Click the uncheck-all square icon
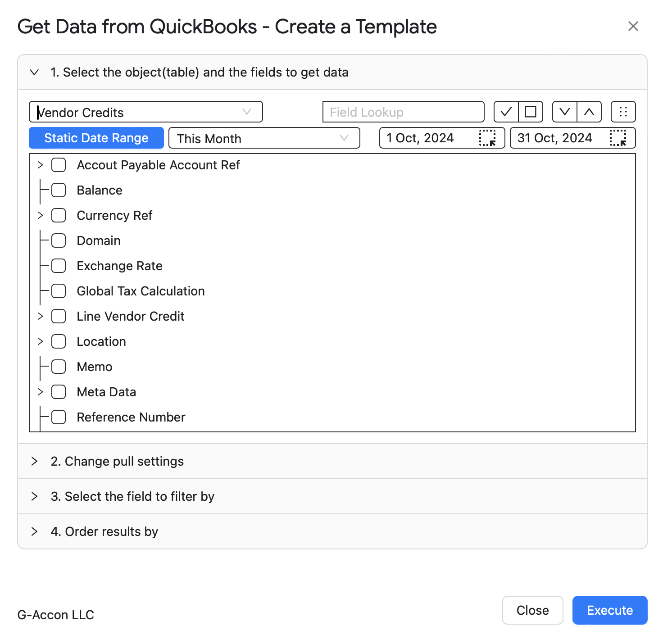Image resolution: width=663 pixels, height=644 pixels. coord(531,112)
